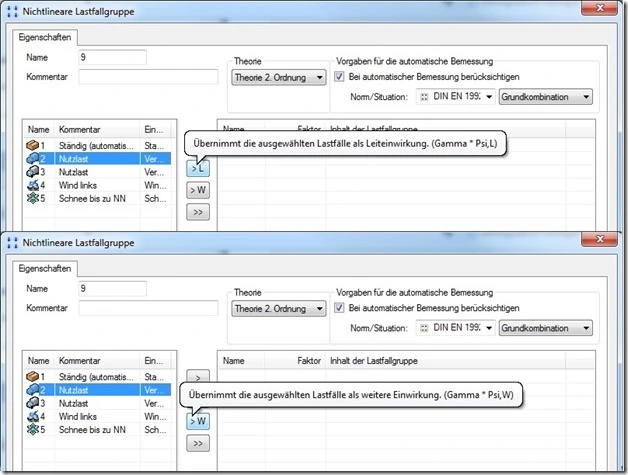The height and width of the screenshot is (475, 628).
Task: Click 'Kommentar' column header in lower load case list
Action: pos(97,360)
